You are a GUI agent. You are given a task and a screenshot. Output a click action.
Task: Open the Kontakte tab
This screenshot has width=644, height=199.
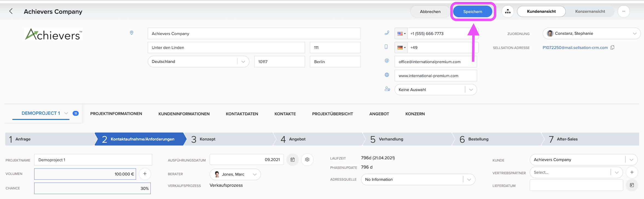285,114
